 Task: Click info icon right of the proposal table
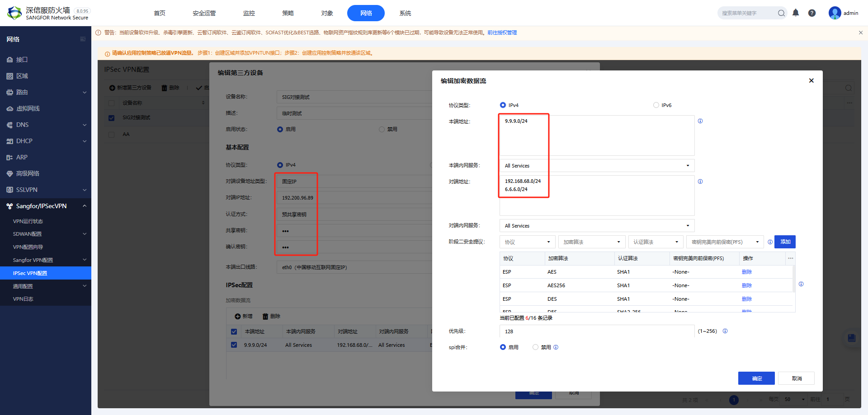(x=801, y=284)
